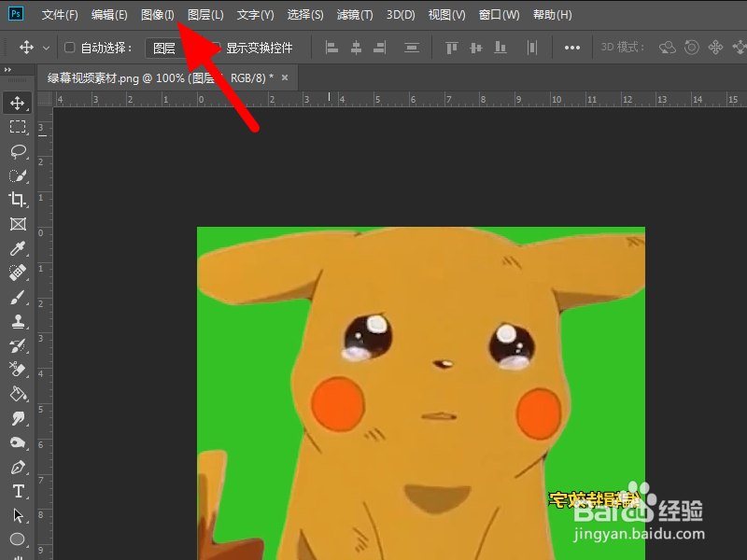Click align horizontal centers icon
Viewport: 747px width, 560px height.
(x=356, y=48)
